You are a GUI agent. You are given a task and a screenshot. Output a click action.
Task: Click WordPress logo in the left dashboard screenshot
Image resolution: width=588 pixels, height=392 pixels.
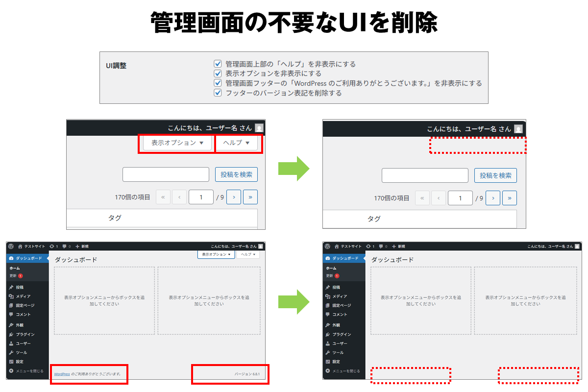click(11, 246)
